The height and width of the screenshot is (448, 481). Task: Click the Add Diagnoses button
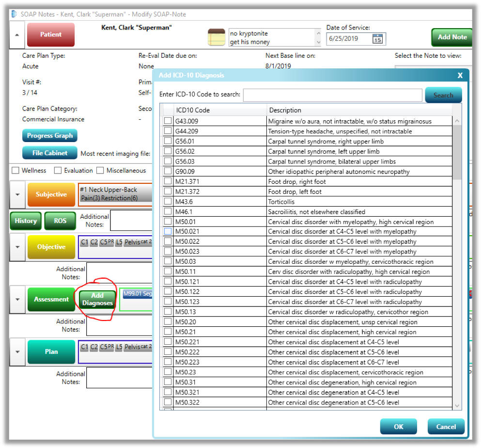point(97,299)
